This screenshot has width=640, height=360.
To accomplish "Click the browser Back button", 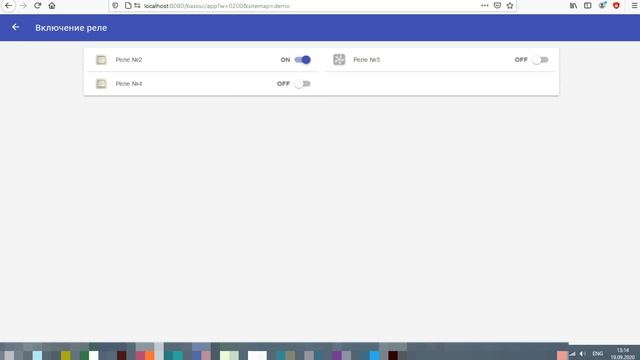I will point(8,6).
